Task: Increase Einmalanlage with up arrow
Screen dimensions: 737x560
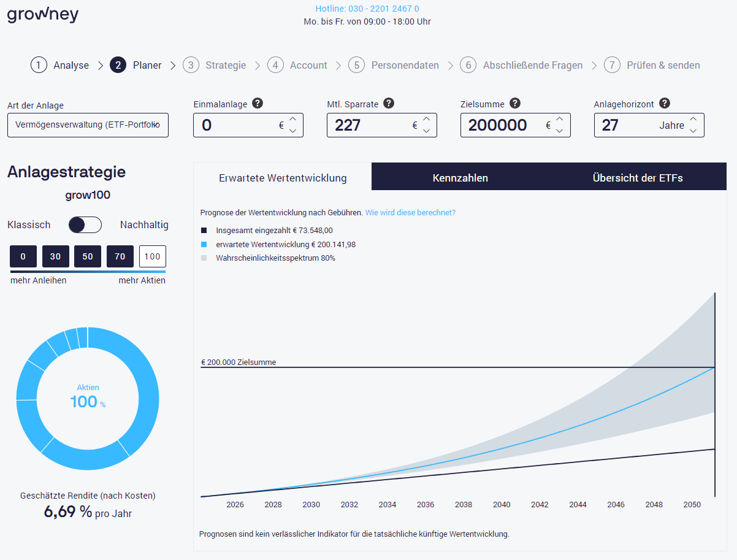Action: coord(292,120)
